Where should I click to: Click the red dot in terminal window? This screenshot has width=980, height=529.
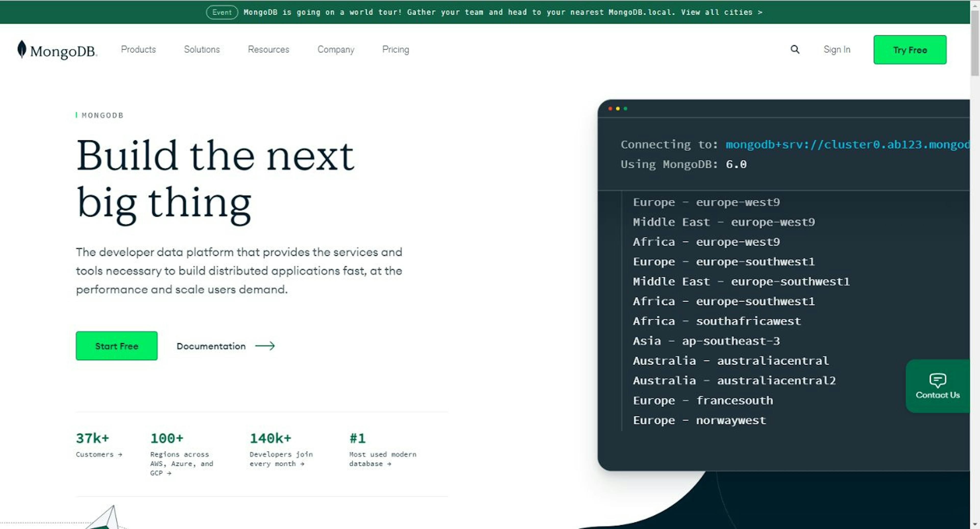click(x=610, y=109)
